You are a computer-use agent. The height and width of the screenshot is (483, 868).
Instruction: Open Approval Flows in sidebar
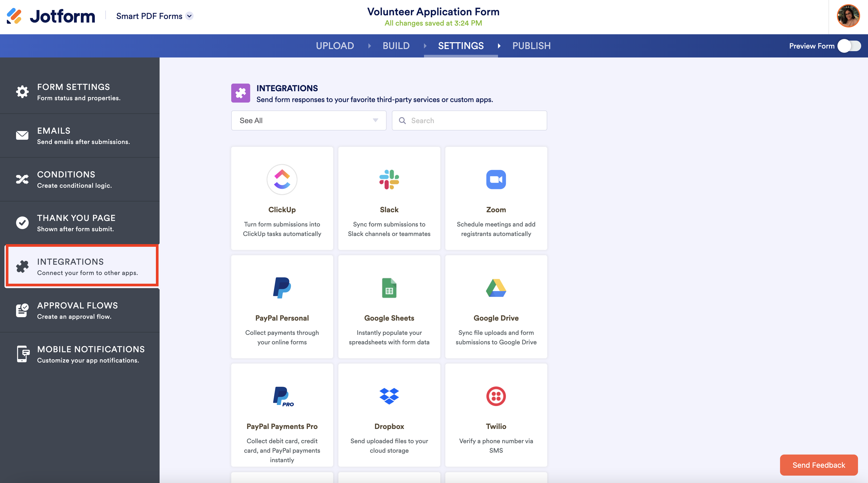[x=80, y=310]
